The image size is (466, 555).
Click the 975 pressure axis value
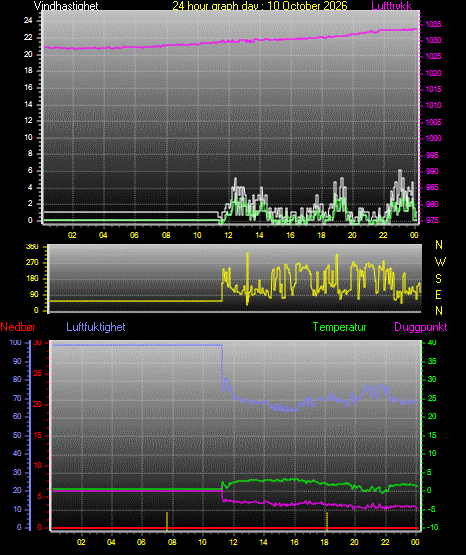coord(432,220)
